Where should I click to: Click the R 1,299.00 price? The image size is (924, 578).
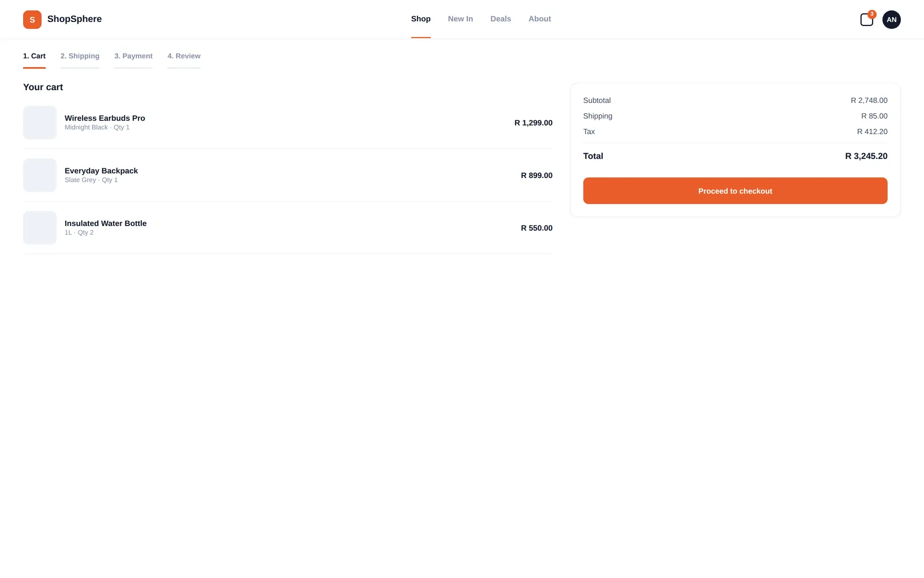(x=534, y=123)
